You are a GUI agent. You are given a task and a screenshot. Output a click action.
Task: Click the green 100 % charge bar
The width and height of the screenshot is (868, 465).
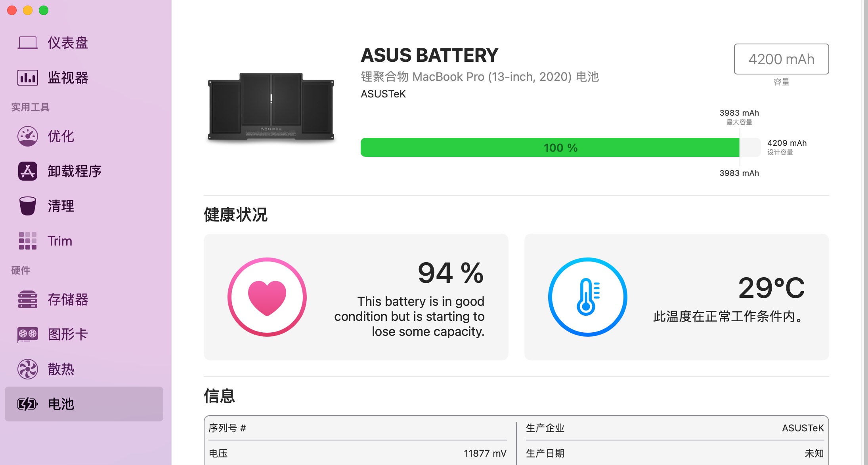click(x=550, y=147)
